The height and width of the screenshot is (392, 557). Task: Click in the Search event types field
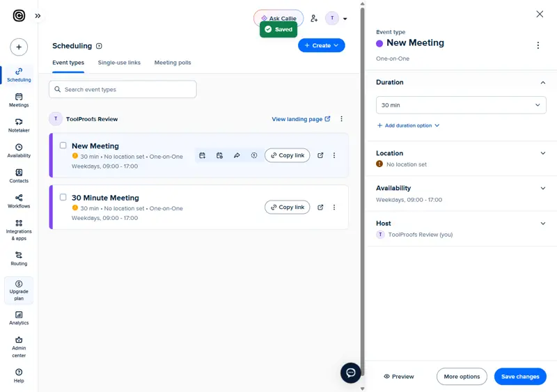tap(123, 89)
